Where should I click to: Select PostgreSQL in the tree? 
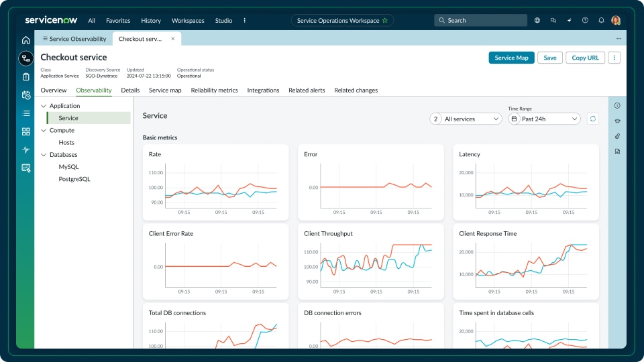click(74, 179)
